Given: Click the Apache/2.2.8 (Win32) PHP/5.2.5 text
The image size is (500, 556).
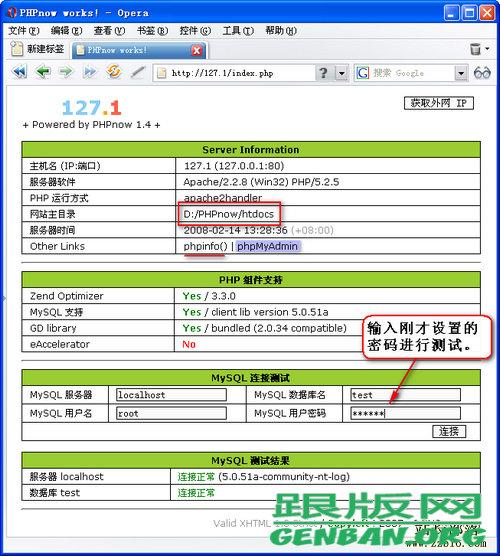Looking at the screenshot, I should pos(261,182).
